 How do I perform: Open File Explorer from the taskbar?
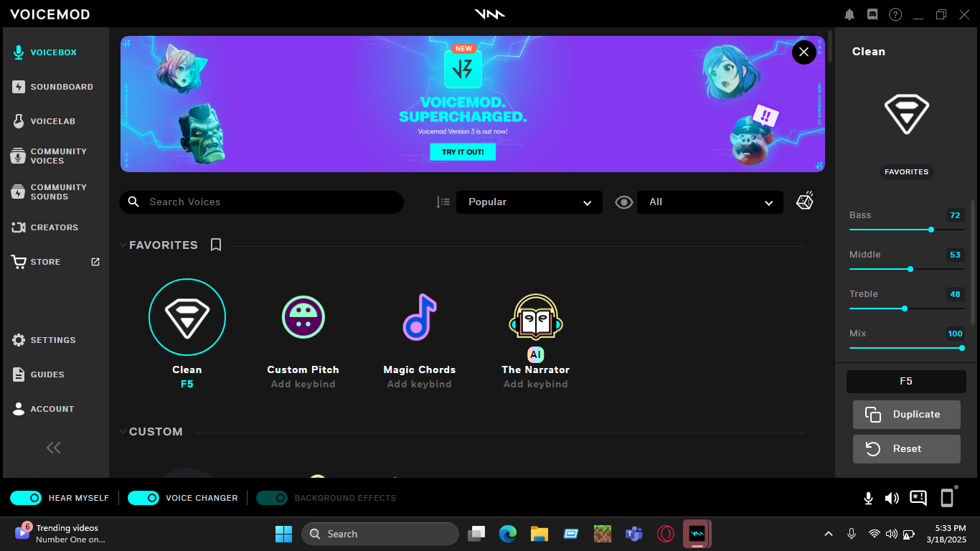pyautogui.click(x=540, y=534)
